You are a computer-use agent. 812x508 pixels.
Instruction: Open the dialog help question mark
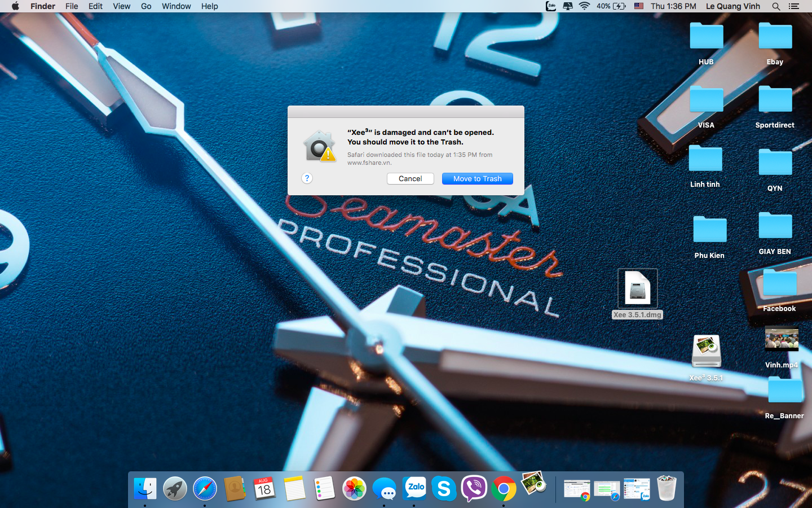coord(307,178)
